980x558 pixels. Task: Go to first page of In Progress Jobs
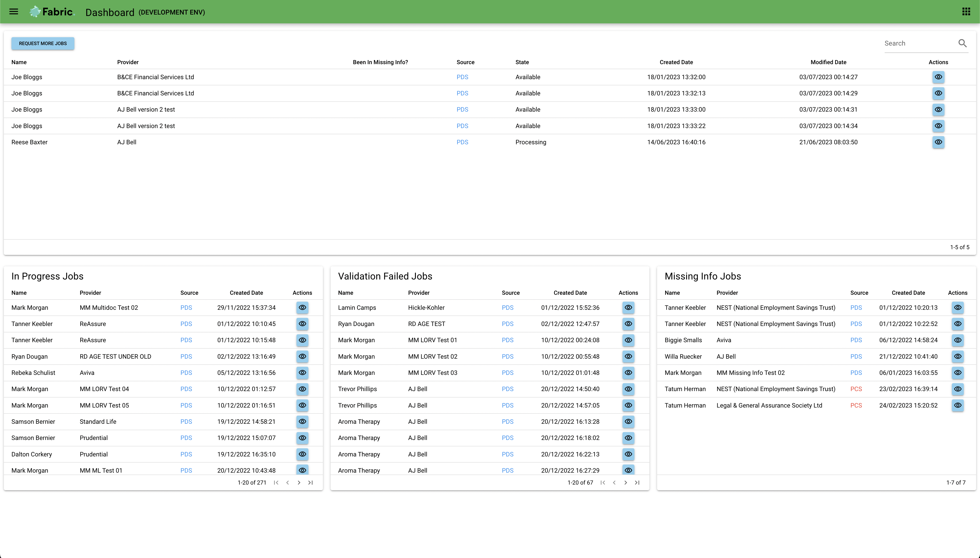[x=276, y=482]
